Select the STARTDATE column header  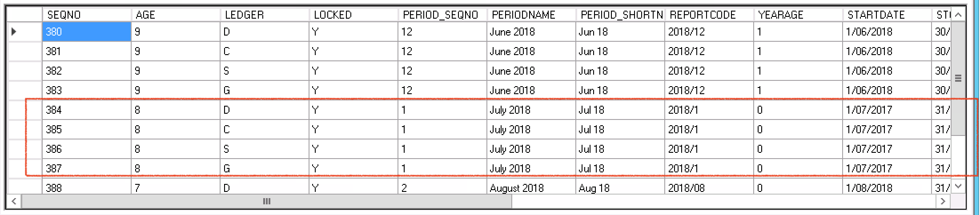pos(887,15)
